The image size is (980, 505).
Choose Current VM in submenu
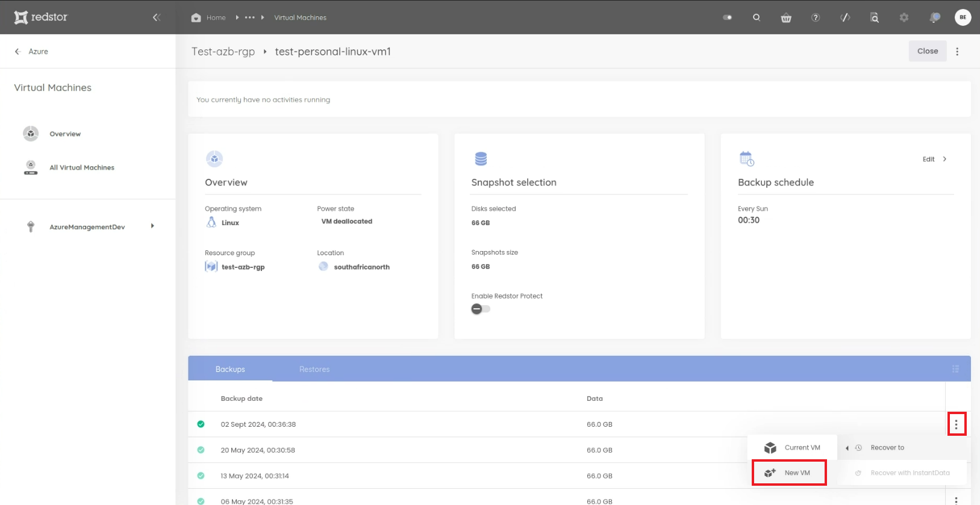tap(793, 448)
